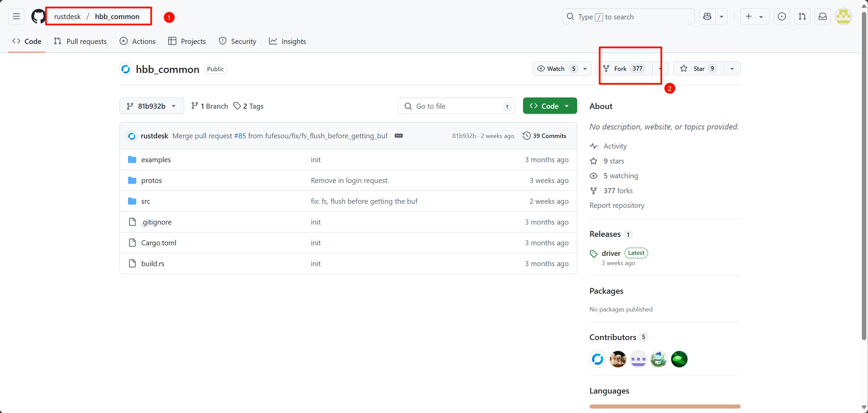Open the pull requests header icon
The width and height of the screenshot is (868, 413).
point(802,16)
